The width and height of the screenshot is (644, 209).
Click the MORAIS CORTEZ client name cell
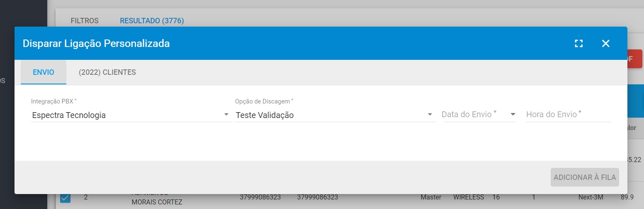(x=157, y=202)
